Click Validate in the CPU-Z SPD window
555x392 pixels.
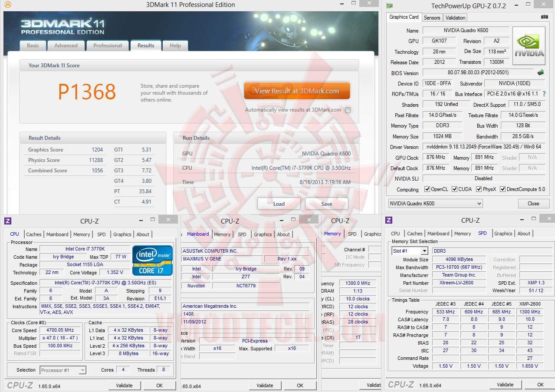click(x=505, y=385)
